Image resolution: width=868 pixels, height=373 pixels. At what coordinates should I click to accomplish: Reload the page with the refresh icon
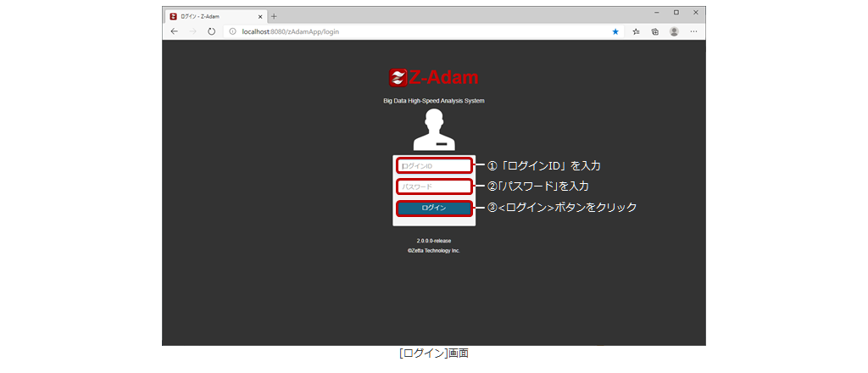tap(211, 31)
